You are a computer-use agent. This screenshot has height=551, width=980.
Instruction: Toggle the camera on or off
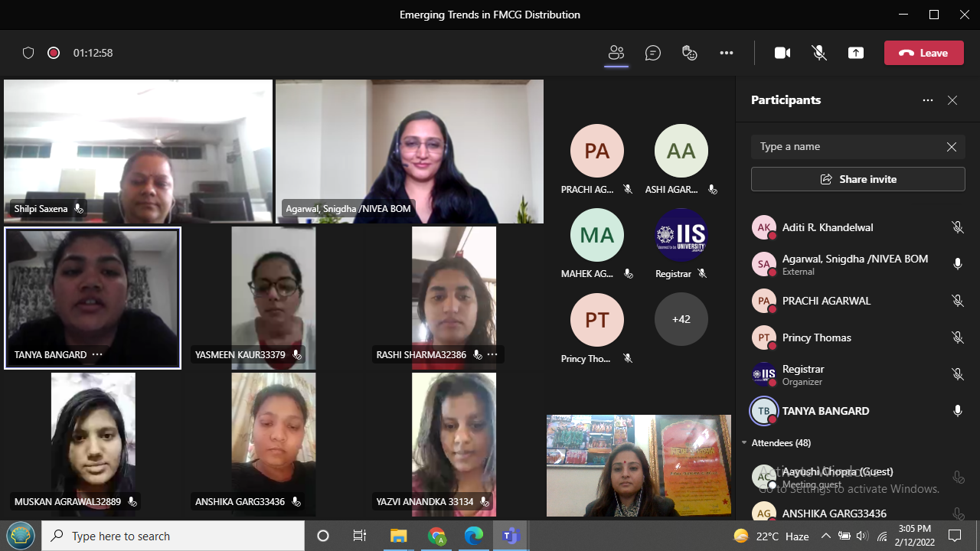tap(782, 53)
